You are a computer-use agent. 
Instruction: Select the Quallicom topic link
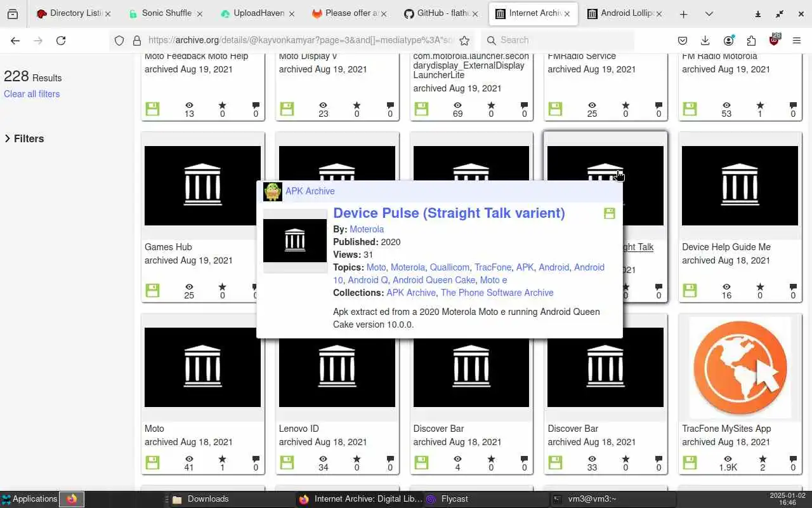coord(450,267)
